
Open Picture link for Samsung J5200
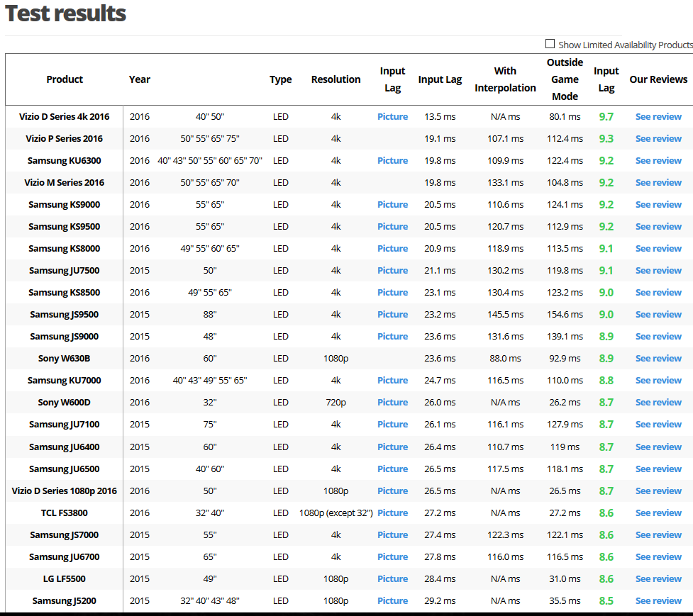tap(392, 601)
